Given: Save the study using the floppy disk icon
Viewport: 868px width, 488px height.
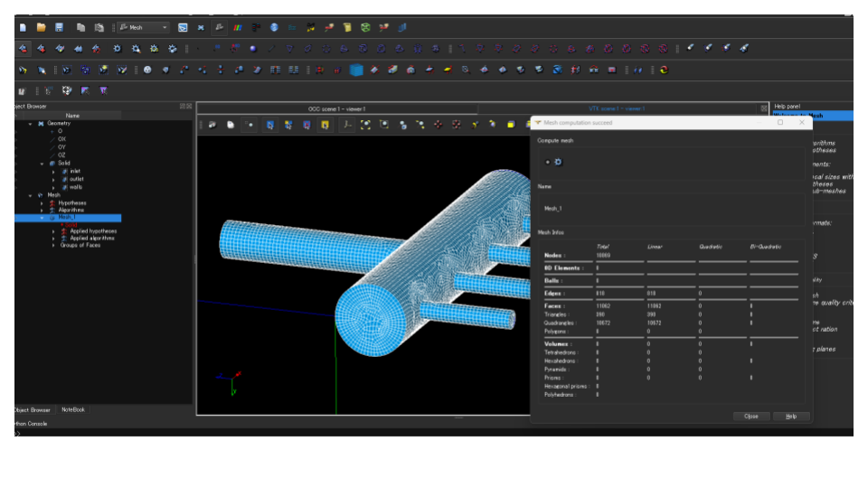Looking at the screenshot, I should [x=59, y=27].
